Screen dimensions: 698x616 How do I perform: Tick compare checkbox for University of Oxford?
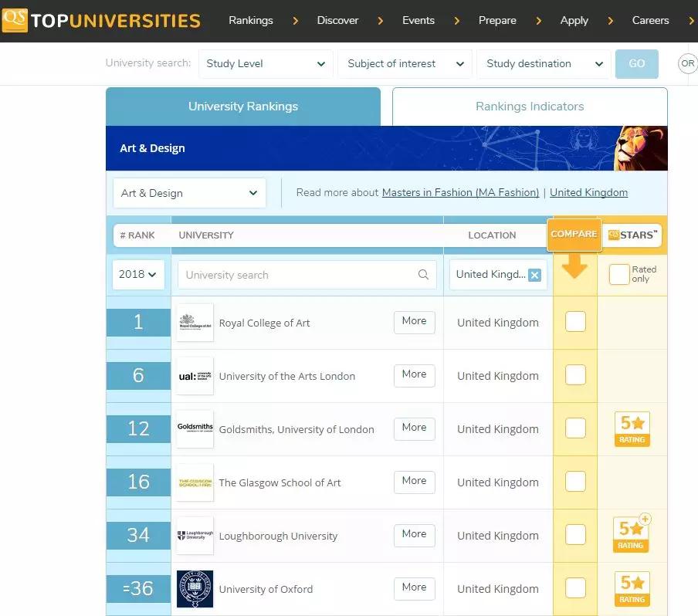pyautogui.click(x=575, y=588)
